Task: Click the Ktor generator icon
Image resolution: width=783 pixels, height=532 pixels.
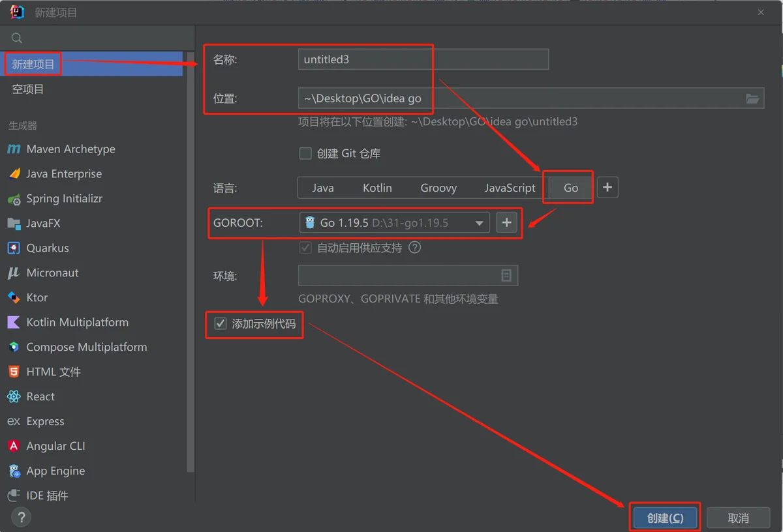Action: click(x=14, y=298)
